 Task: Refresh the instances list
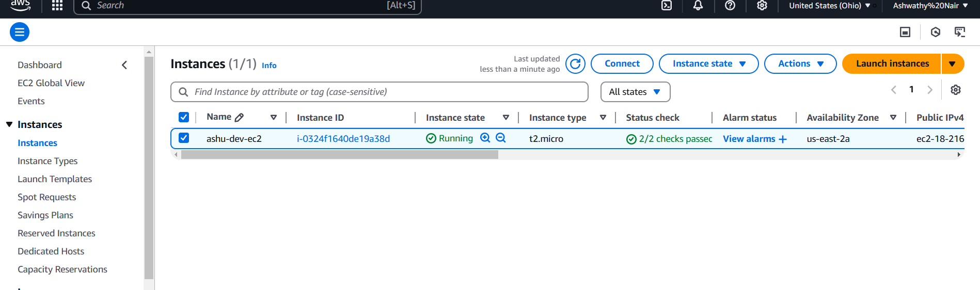575,64
